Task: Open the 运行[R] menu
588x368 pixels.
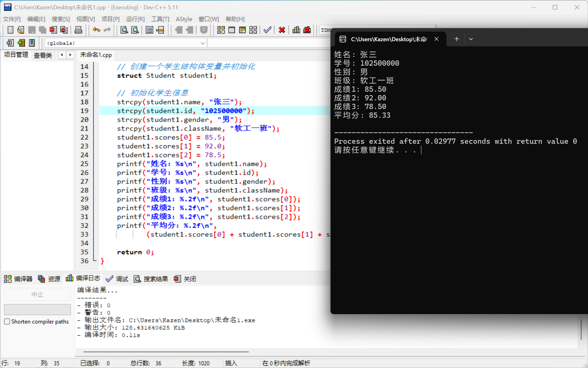Action: point(135,19)
